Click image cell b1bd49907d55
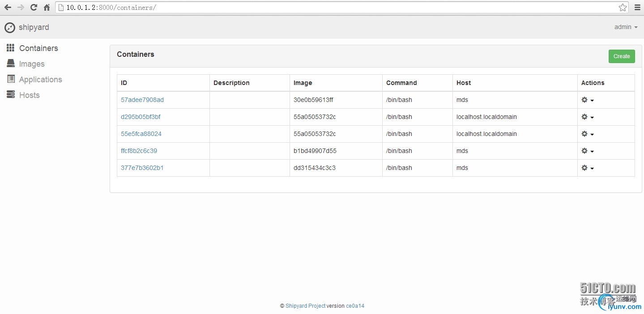 point(315,151)
